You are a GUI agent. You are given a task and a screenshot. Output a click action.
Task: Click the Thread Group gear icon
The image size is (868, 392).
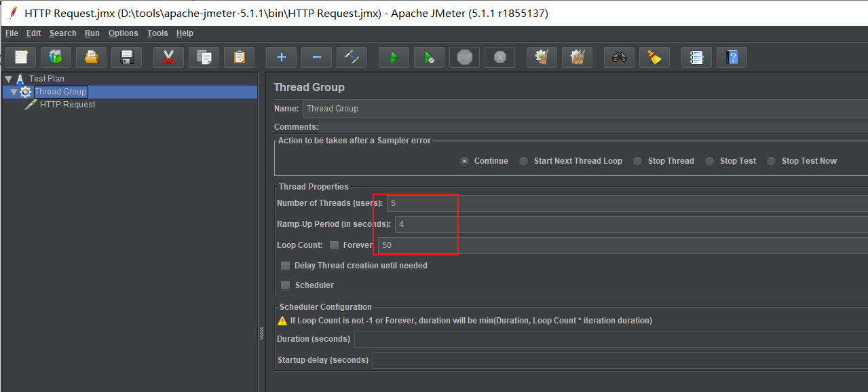coord(26,92)
